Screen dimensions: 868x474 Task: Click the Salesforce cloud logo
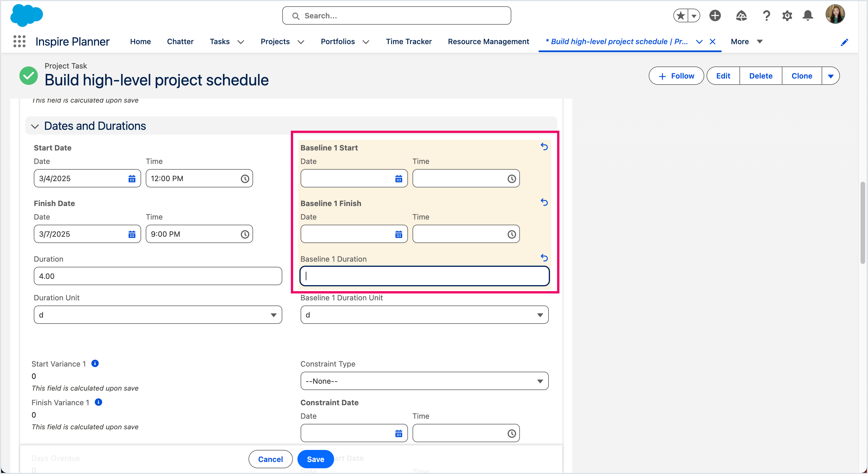27,15
